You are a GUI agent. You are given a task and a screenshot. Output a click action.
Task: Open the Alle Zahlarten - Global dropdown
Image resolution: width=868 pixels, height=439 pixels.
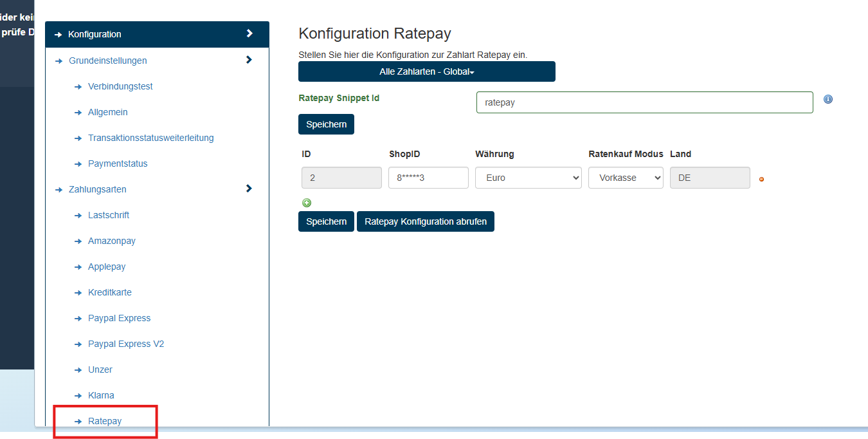click(427, 71)
